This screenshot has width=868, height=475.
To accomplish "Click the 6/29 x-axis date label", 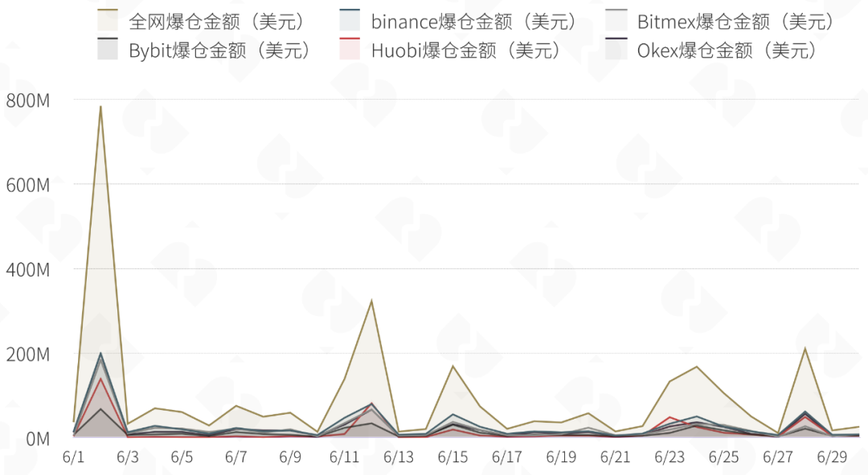I will tap(832, 457).
